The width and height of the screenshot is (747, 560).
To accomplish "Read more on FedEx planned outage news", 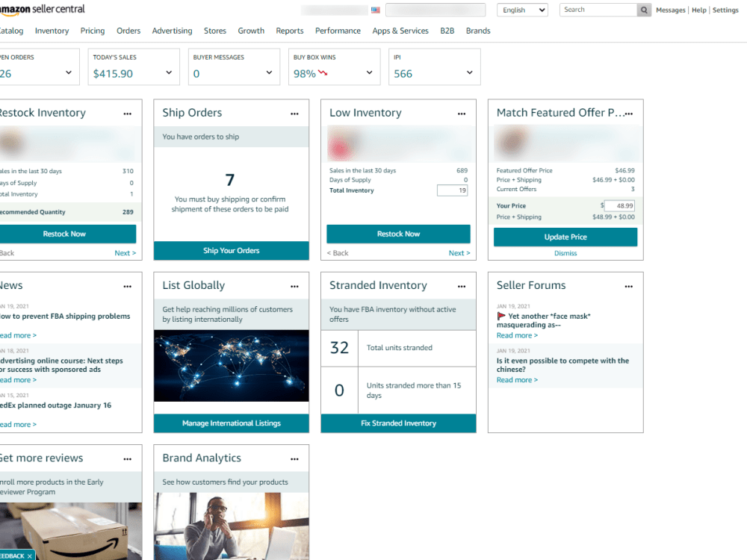I will (x=18, y=424).
